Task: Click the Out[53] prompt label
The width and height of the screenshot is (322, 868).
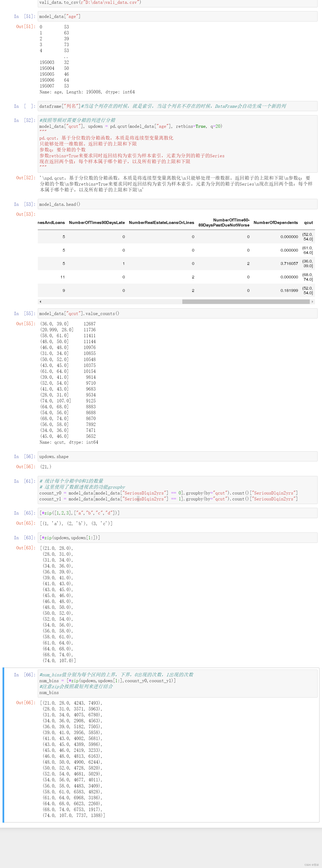Action: click(26, 214)
